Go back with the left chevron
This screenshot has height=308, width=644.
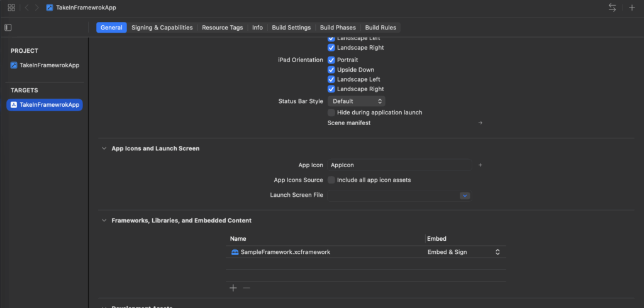[x=26, y=8]
